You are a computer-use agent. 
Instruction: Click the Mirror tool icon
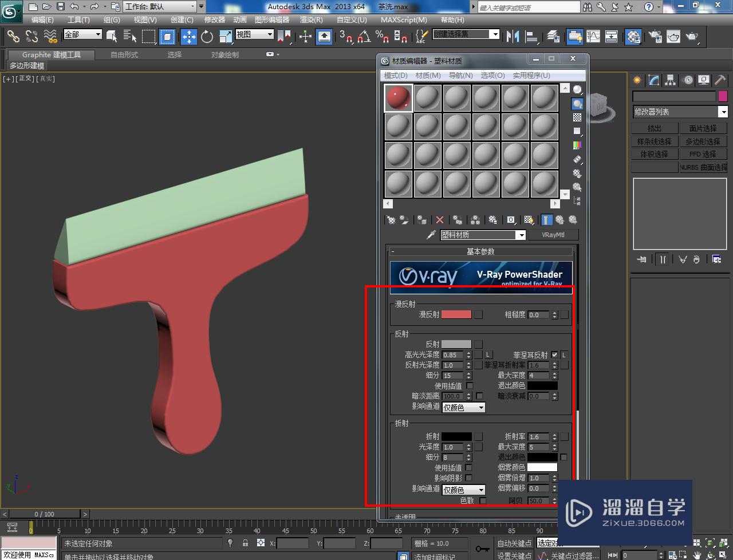pyautogui.click(x=513, y=37)
